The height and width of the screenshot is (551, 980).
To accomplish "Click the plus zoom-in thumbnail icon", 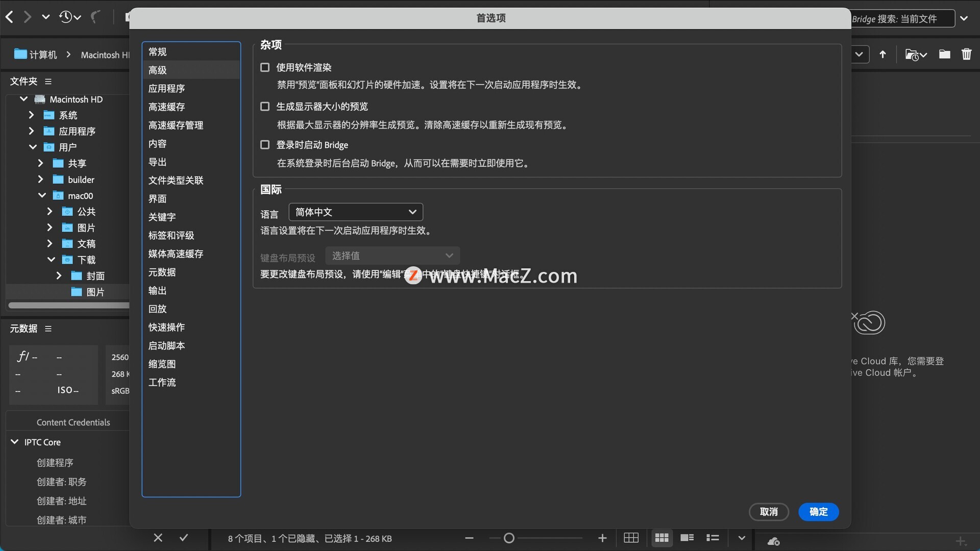I will 602,538.
